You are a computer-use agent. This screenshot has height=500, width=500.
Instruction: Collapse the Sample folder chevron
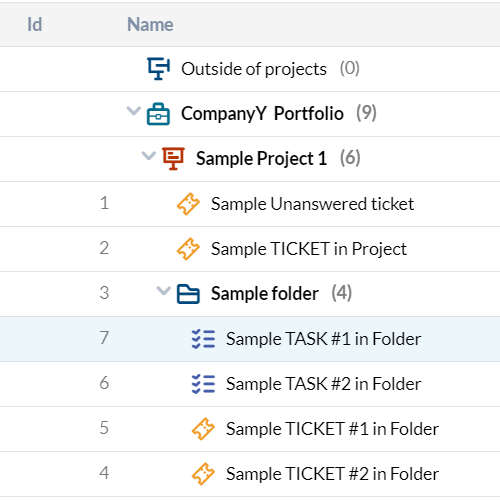point(164,291)
